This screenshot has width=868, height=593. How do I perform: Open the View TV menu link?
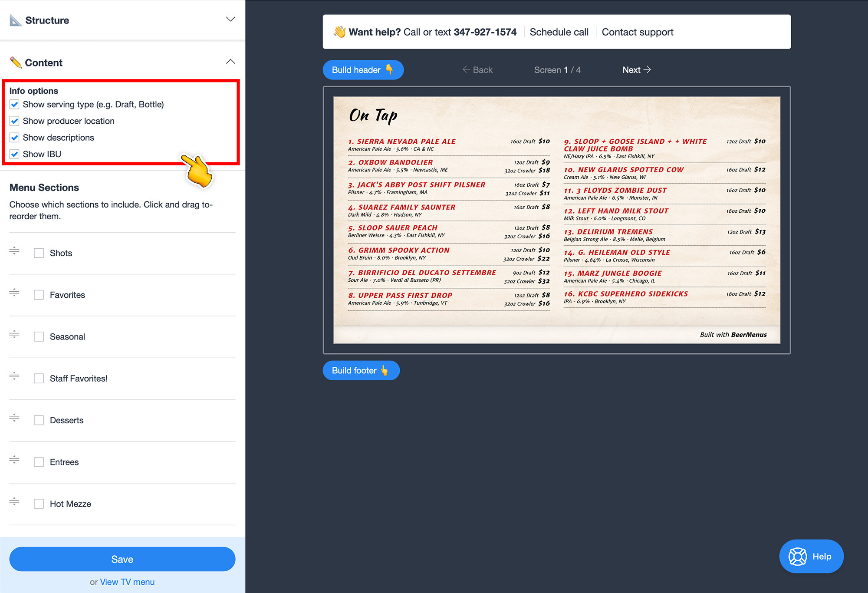point(127,582)
